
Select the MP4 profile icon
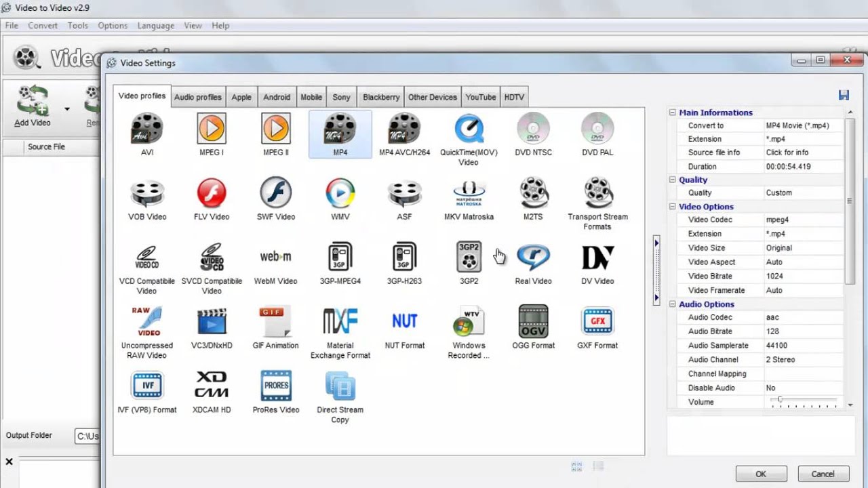pyautogui.click(x=340, y=134)
